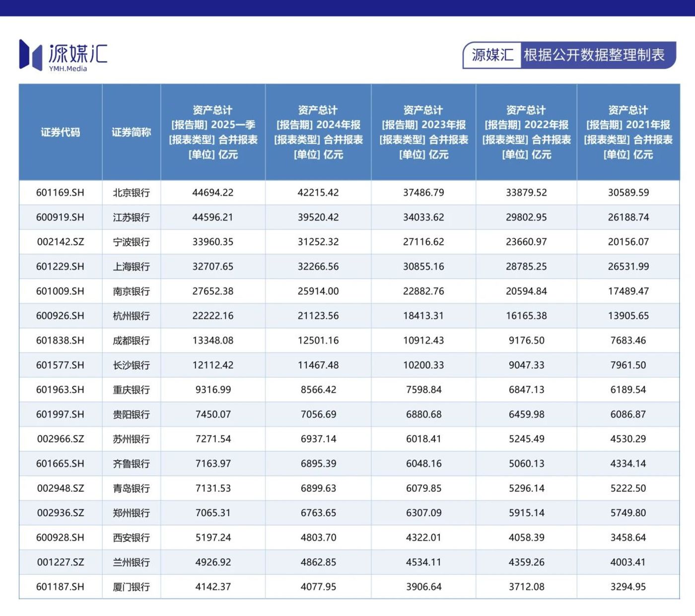695x616 pixels.
Task: Click the 兰州银行 name cell
Action: 131,562
